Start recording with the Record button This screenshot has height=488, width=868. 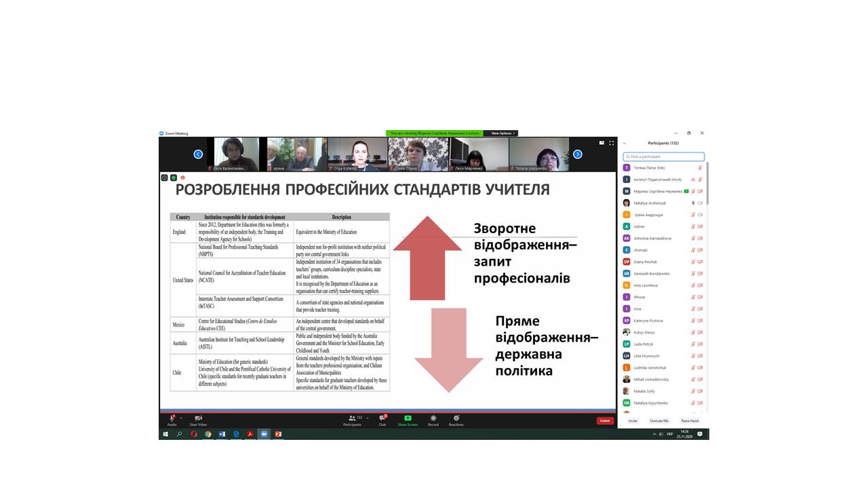click(433, 420)
